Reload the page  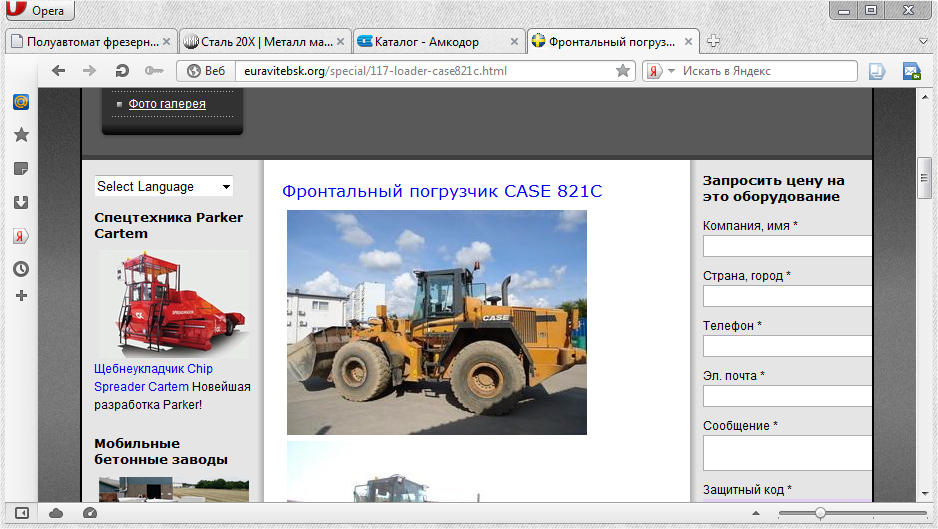click(122, 71)
